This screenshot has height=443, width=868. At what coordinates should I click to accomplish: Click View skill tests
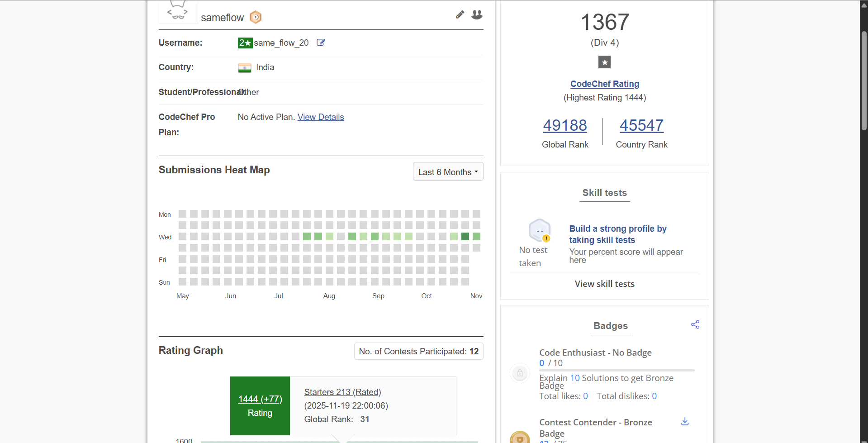[x=605, y=284]
